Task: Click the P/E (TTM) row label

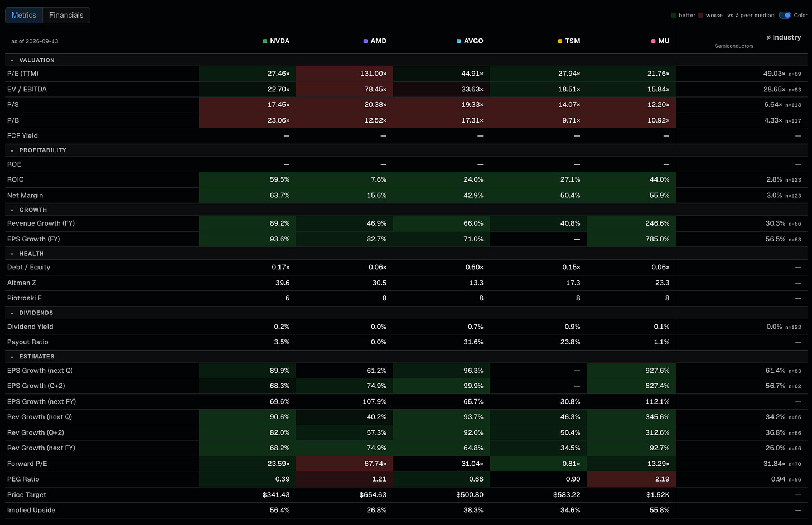Action: click(x=23, y=74)
